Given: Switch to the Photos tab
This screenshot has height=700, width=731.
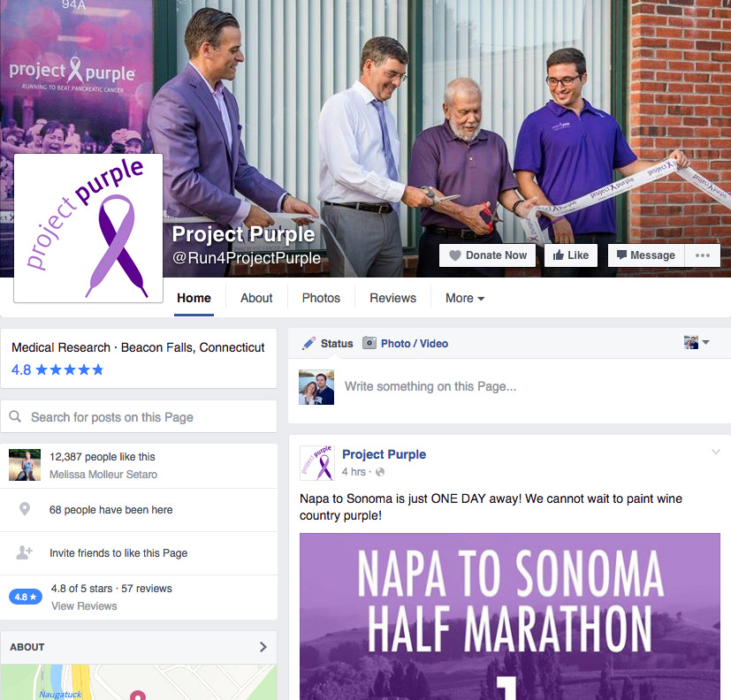Looking at the screenshot, I should click(321, 298).
